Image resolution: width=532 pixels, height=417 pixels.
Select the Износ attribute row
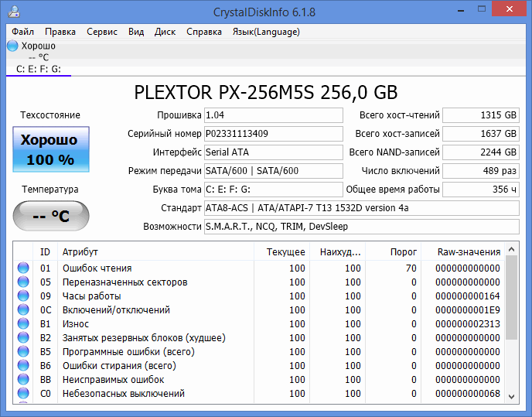tap(259, 323)
